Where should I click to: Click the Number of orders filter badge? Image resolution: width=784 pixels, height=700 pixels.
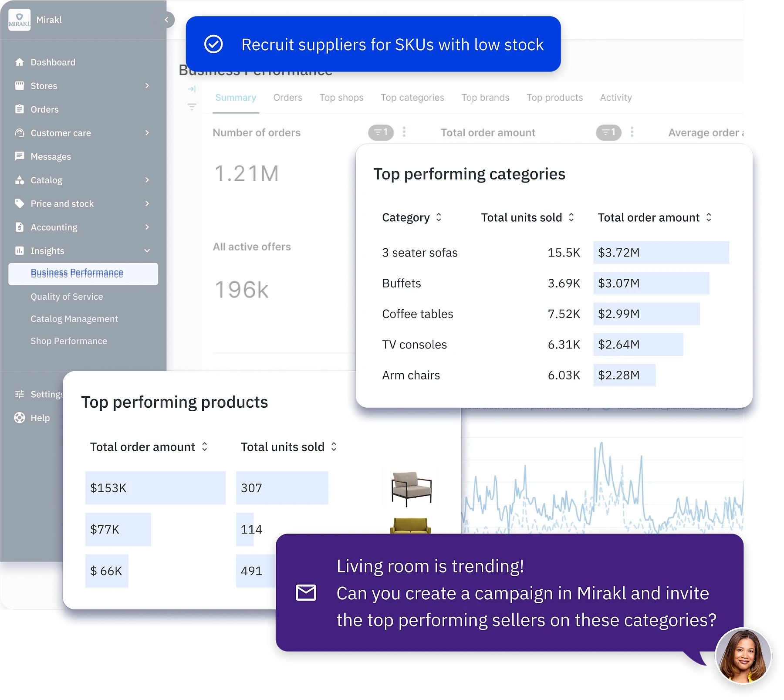pyautogui.click(x=381, y=132)
